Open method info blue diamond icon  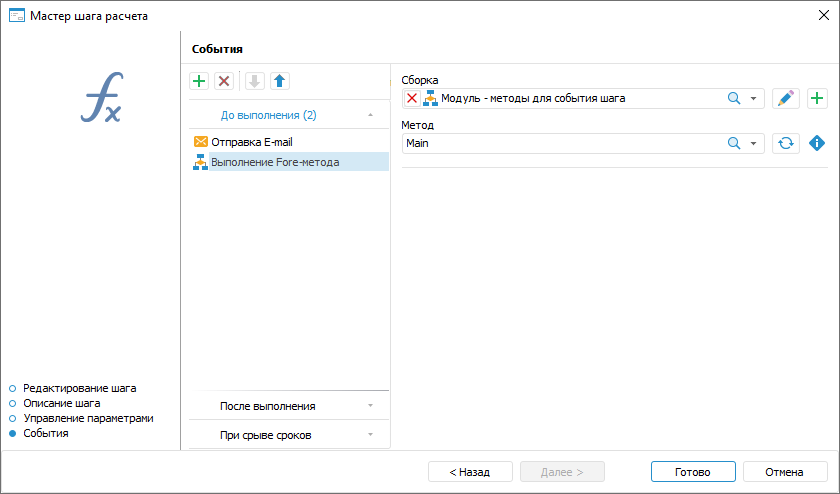tap(817, 143)
